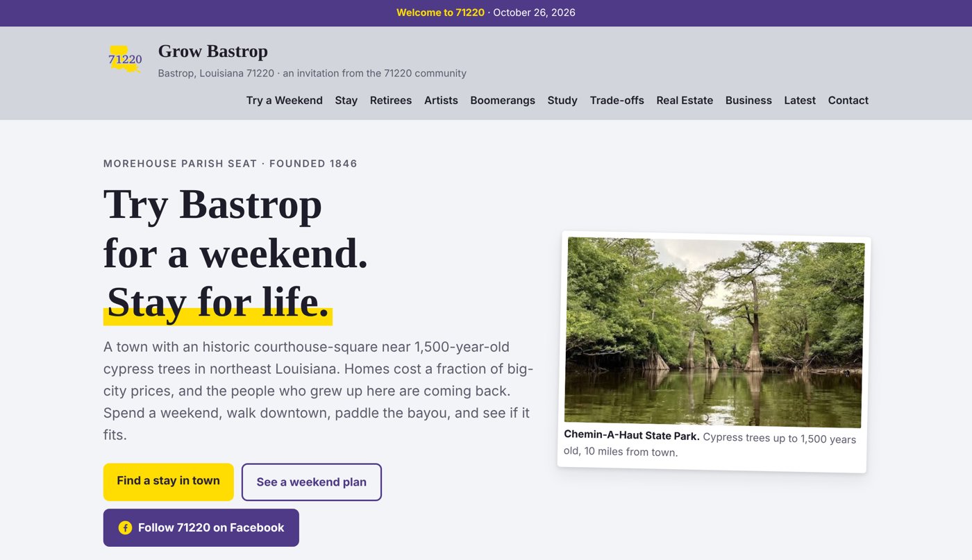The image size is (972, 560).
Task: Go to the Stay page
Action: tap(346, 101)
